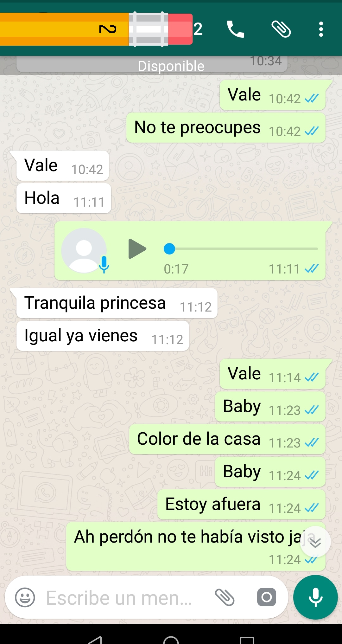The width and height of the screenshot is (342, 644).
Task: Tap the header paperclip attach icon
Action: pos(281,29)
